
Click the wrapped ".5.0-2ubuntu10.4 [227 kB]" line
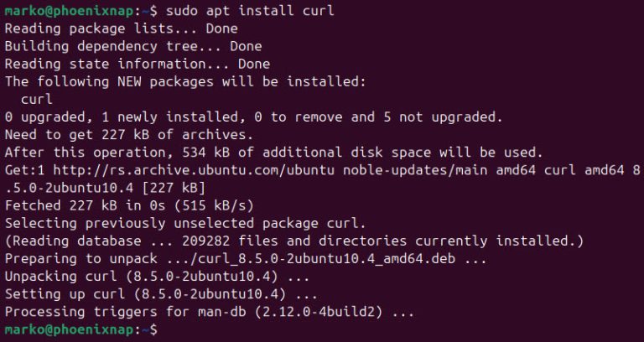pos(101,188)
